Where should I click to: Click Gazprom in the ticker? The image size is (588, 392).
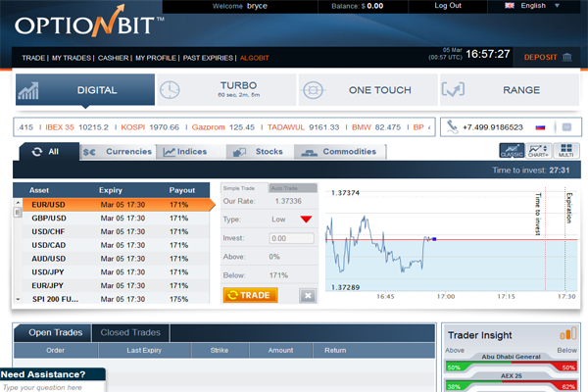(x=208, y=127)
